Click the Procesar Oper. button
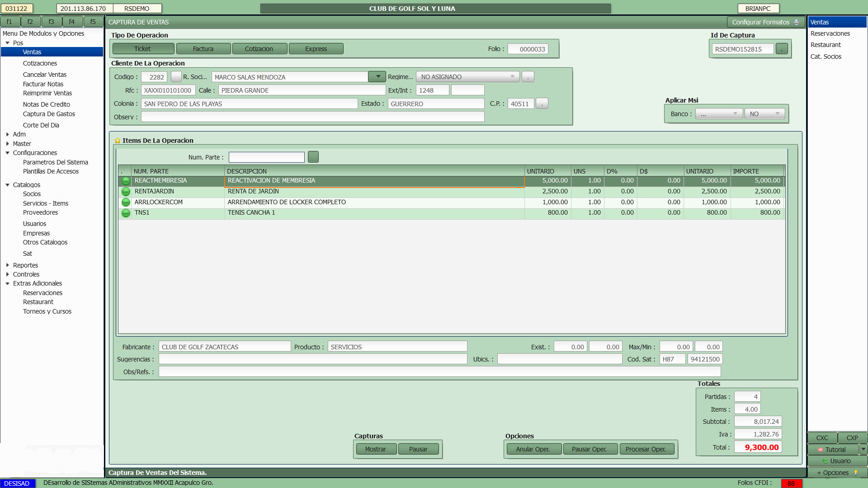Screen dimensions: 868x488 pos(646,449)
